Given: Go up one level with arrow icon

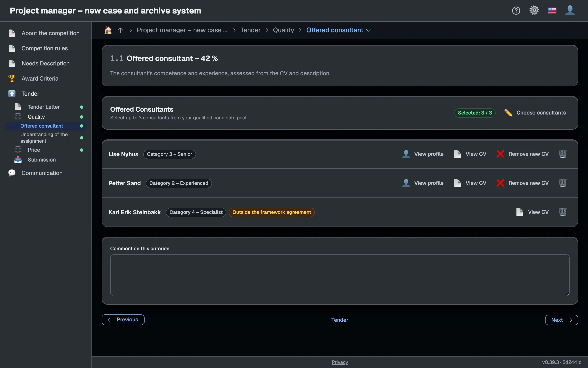Looking at the screenshot, I should 120,30.
